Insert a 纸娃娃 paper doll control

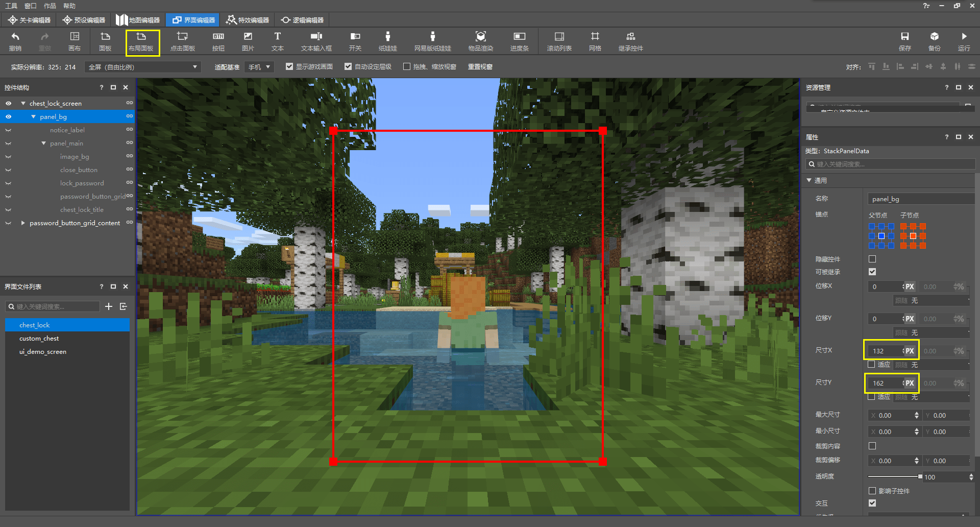[388, 41]
